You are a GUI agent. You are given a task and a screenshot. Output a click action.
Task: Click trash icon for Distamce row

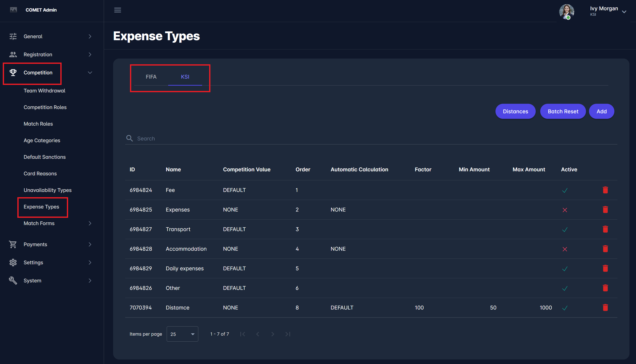pyautogui.click(x=605, y=307)
